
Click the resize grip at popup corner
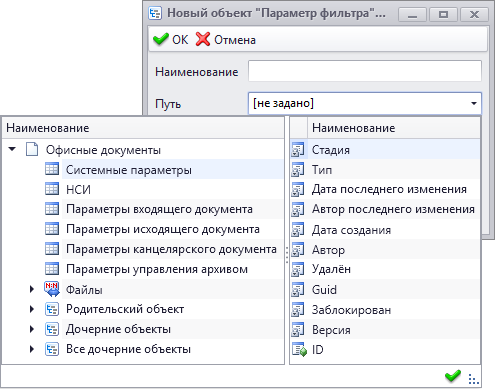[473, 379]
